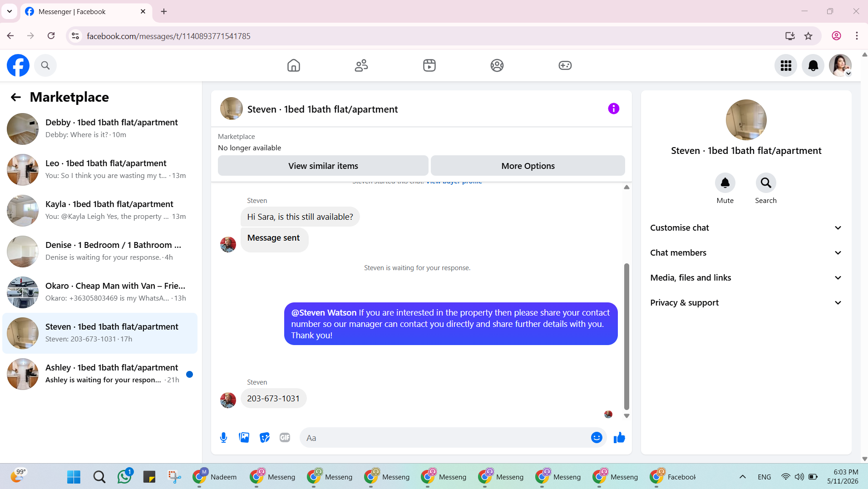Screen dimensions: 868x489
Task: Go back to the previous browser page
Action: (x=10, y=36)
